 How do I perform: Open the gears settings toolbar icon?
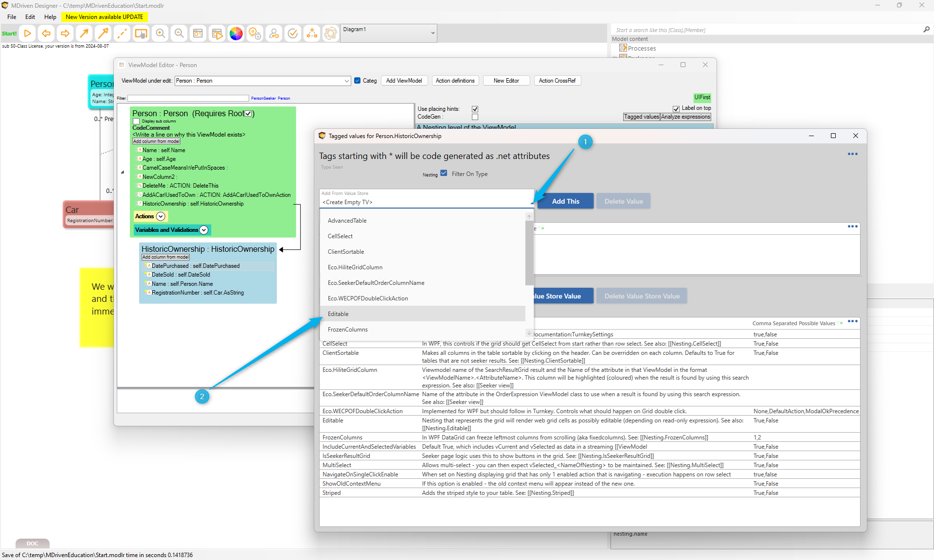[x=254, y=34]
